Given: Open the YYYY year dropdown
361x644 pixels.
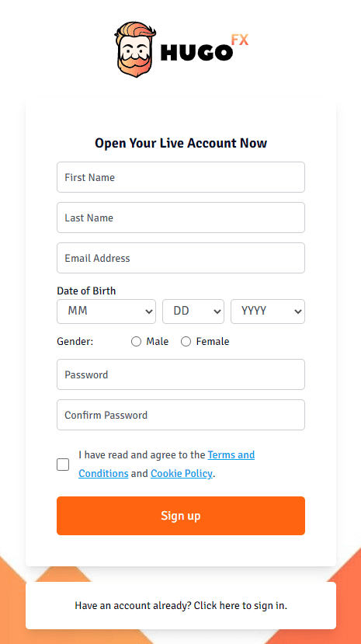Looking at the screenshot, I should click(268, 312).
